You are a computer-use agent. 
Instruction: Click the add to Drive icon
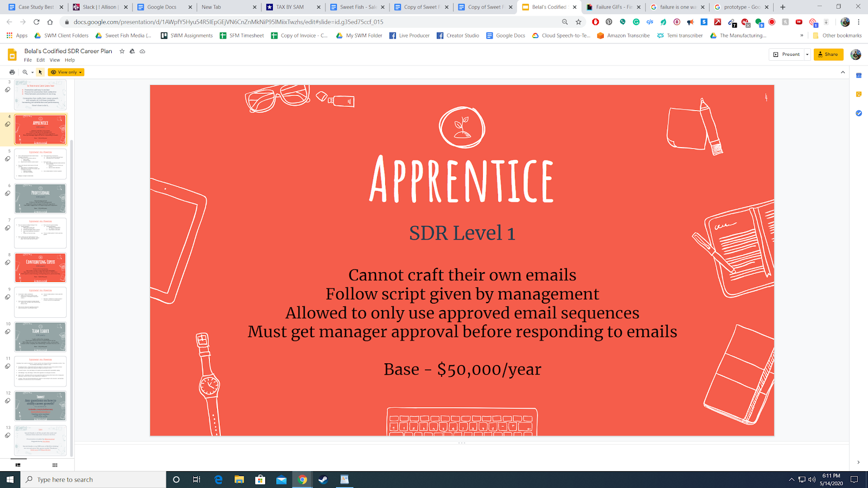coord(132,51)
